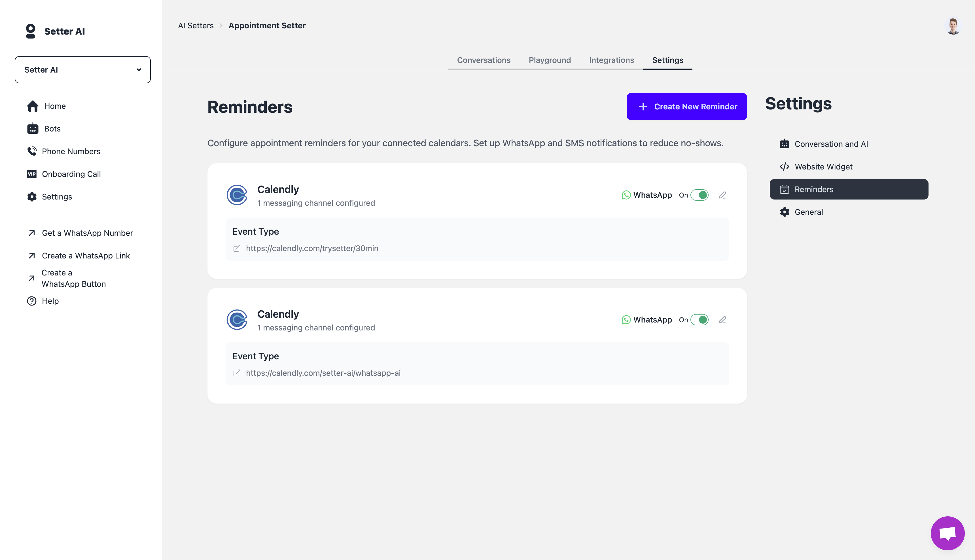This screenshot has height=560, width=975.
Task: Click the VIP Onboarding Call icon
Action: 31,174
